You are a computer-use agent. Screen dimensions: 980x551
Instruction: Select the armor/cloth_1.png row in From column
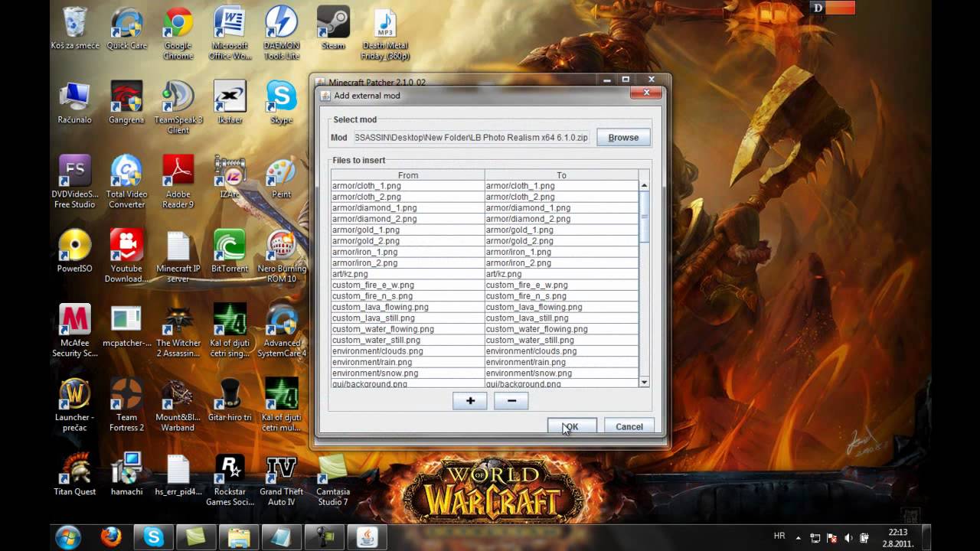pyautogui.click(x=408, y=186)
